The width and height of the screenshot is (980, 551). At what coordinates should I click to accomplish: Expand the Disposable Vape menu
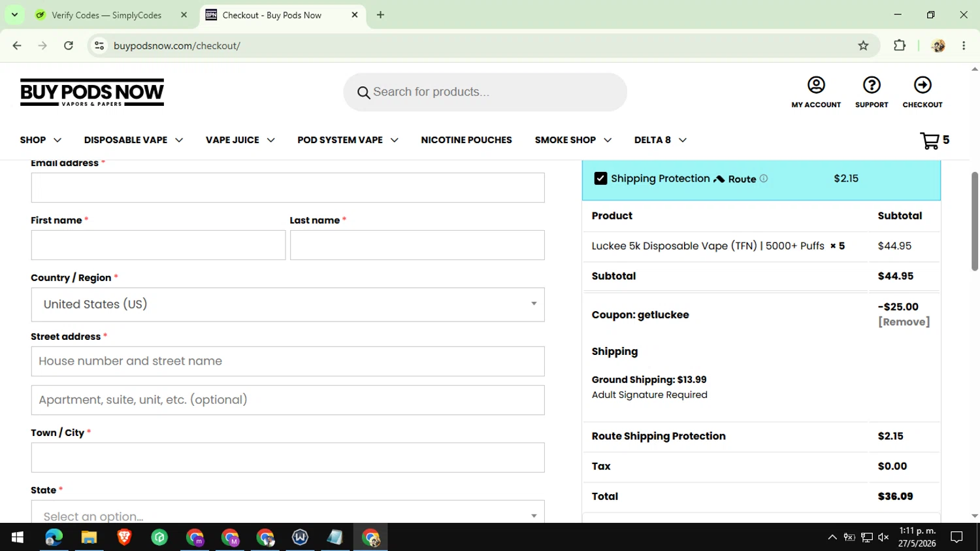pyautogui.click(x=133, y=140)
